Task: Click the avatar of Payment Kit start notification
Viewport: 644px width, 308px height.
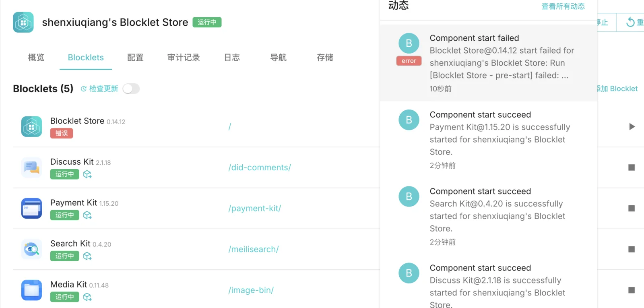Action: (409, 120)
